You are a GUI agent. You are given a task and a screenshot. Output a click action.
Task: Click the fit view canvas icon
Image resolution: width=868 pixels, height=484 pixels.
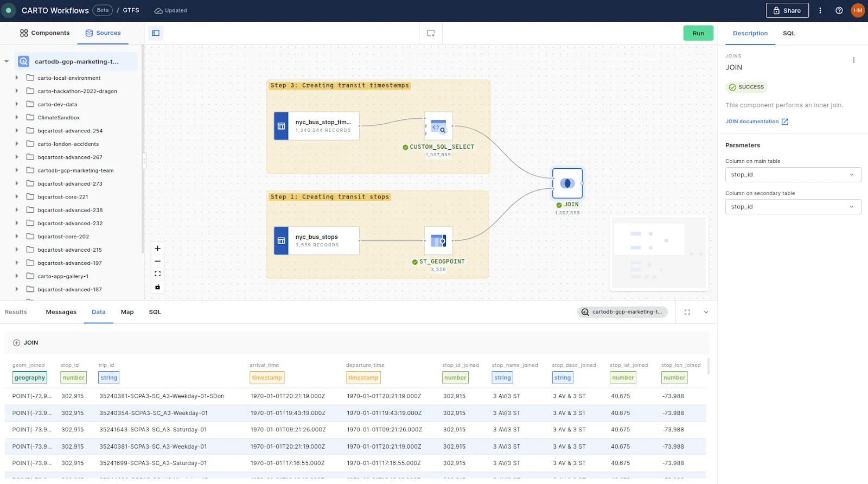[158, 274]
